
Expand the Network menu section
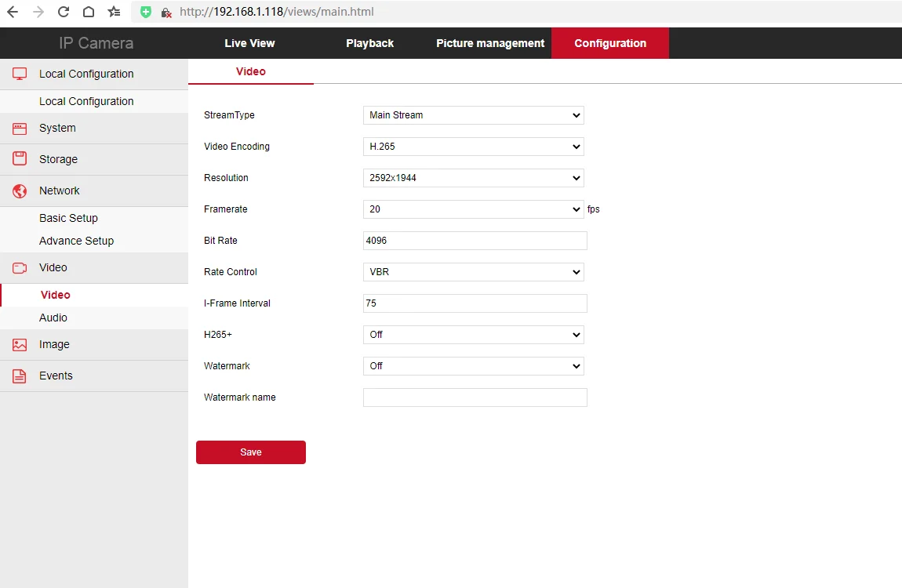(x=94, y=191)
